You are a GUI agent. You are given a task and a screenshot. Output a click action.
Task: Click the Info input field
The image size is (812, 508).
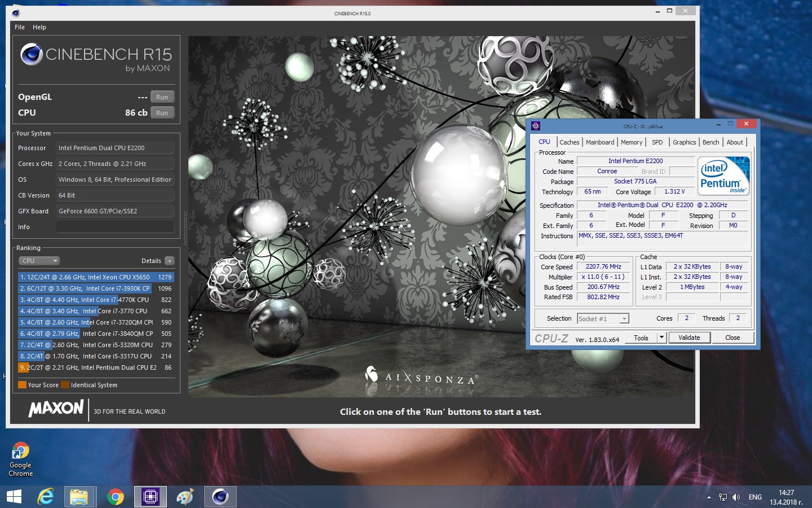tap(115, 227)
